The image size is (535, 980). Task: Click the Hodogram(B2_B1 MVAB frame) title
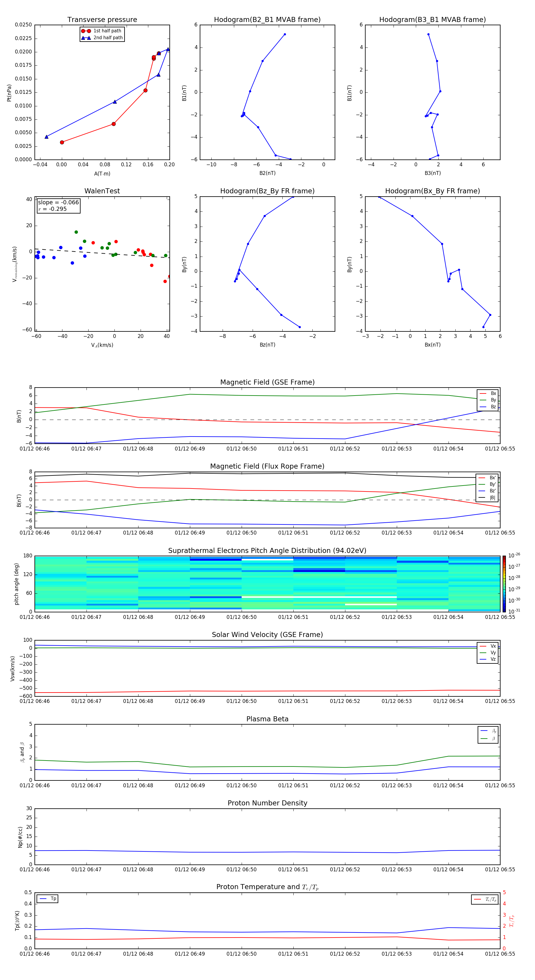(267, 20)
